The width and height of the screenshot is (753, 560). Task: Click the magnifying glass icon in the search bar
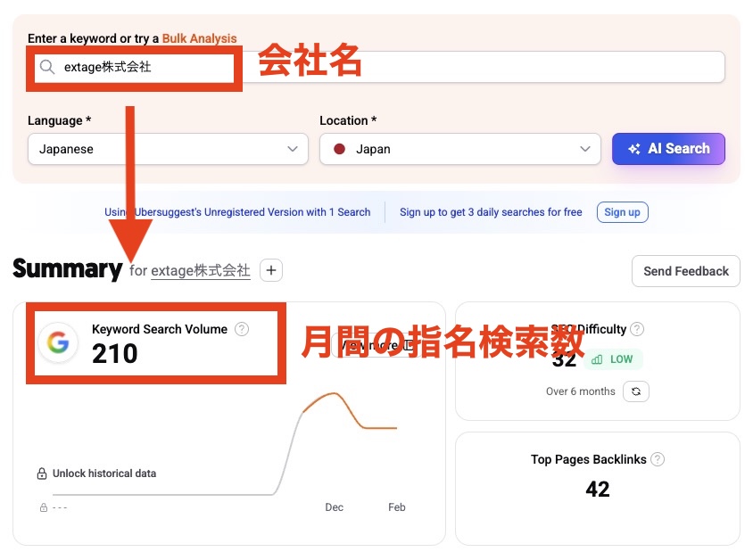point(46,66)
